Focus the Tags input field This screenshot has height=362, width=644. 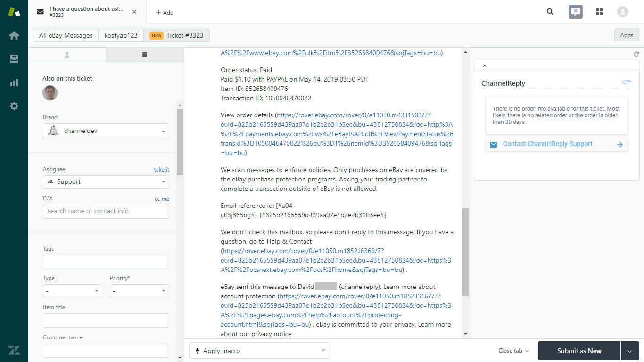(x=106, y=262)
